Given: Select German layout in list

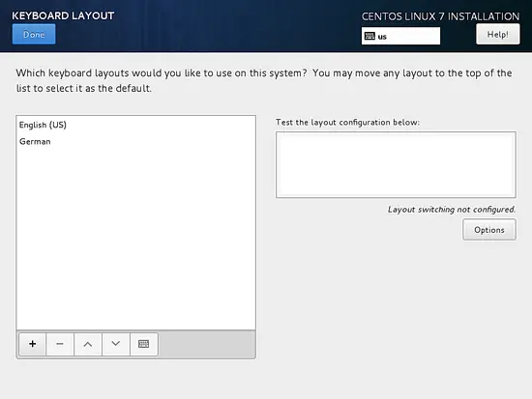Looking at the screenshot, I should pos(135,141).
